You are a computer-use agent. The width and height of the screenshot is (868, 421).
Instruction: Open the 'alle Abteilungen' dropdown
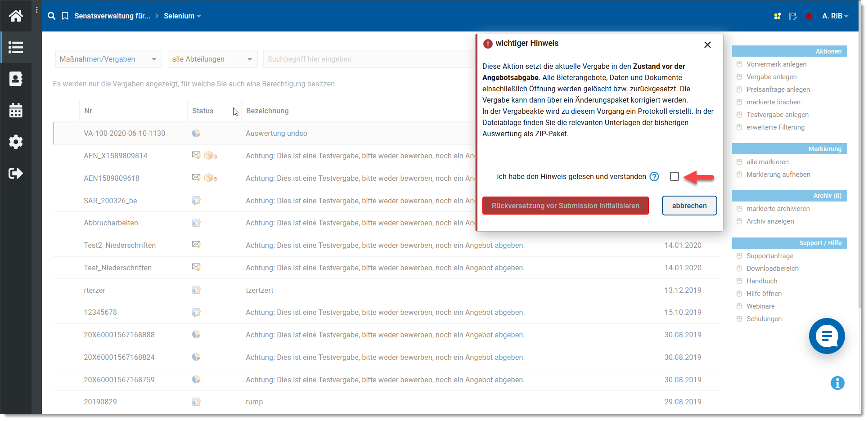tap(212, 59)
